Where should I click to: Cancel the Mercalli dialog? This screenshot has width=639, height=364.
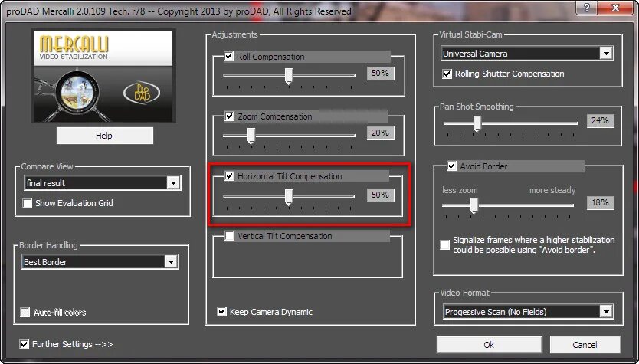(585, 345)
